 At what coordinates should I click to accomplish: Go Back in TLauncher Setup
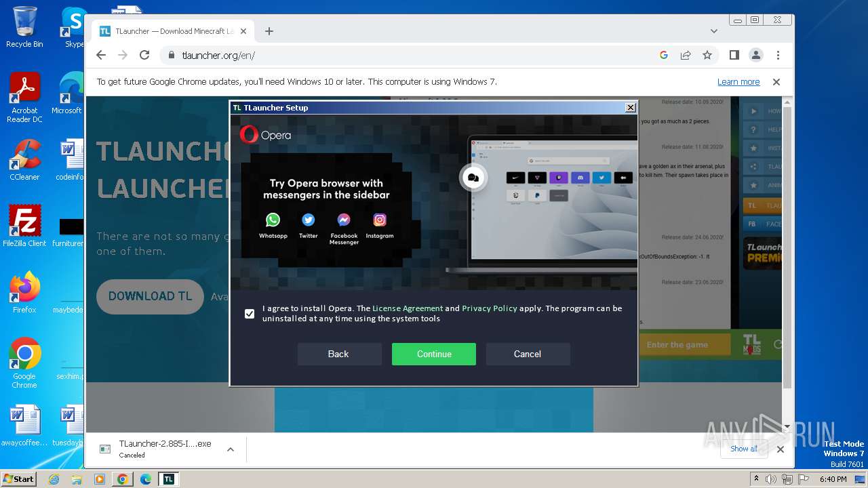pyautogui.click(x=338, y=354)
